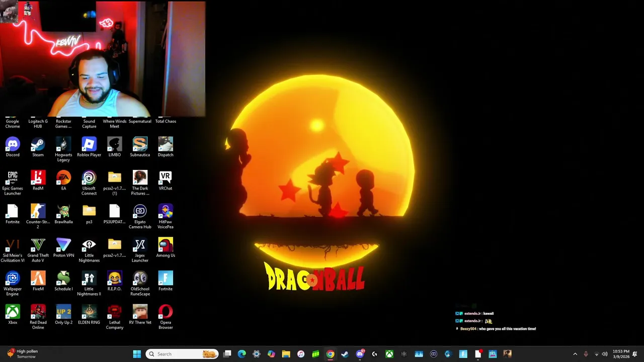Select the EA app desktop icon
The height and width of the screenshot is (362, 644).
[63, 180]
